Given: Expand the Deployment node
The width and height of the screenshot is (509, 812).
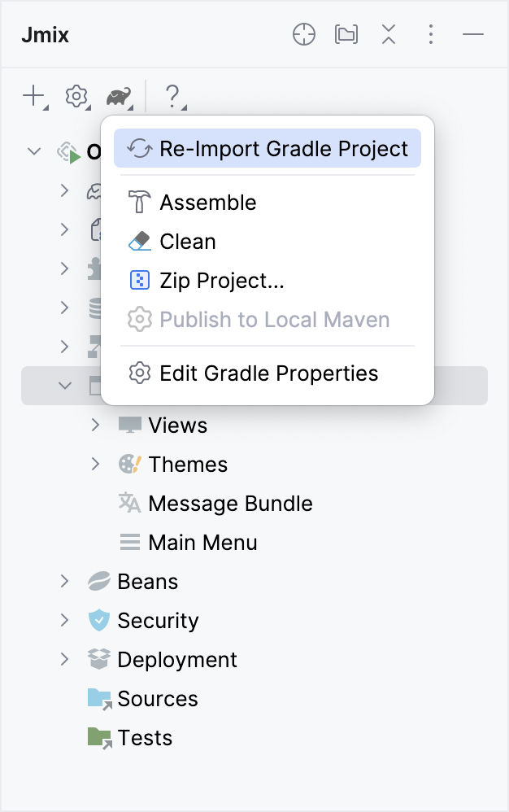Looking at the screenshot, I should [x=64, y=659].
